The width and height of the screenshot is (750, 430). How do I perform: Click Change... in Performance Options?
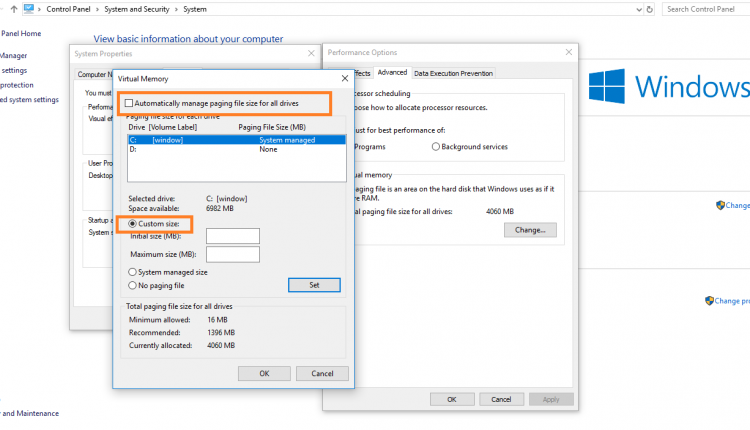pos(530,230)
